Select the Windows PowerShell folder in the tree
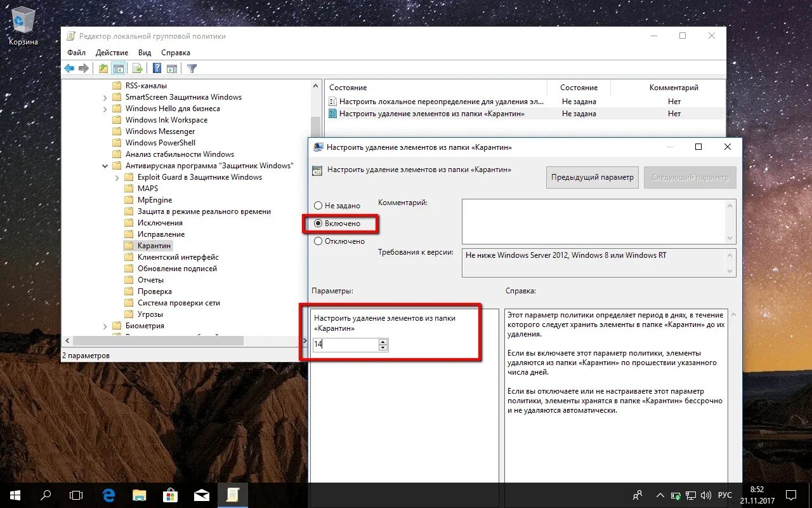This screenshot has height=508, width=812. tap(154, 143)
